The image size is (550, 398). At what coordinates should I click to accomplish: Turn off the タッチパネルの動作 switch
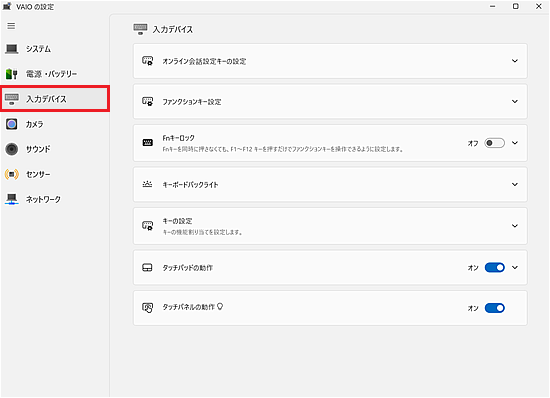(495, 308)
